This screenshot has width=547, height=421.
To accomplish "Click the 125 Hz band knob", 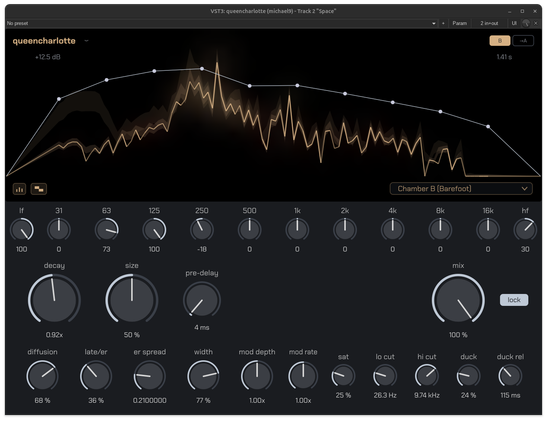I will click(x=154, y=230).
